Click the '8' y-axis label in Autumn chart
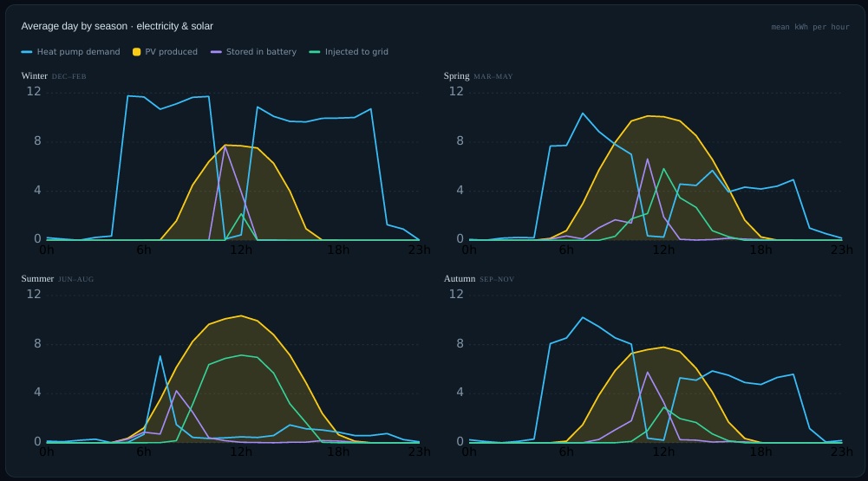This screenshot has height=481, width=868. pyautogui.click(x=460, y=343)
